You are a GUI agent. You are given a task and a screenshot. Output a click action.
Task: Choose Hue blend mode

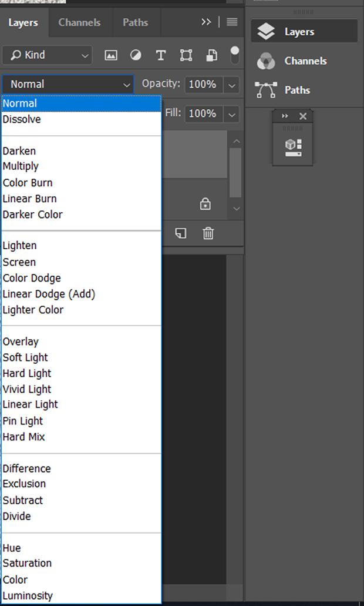82,548
